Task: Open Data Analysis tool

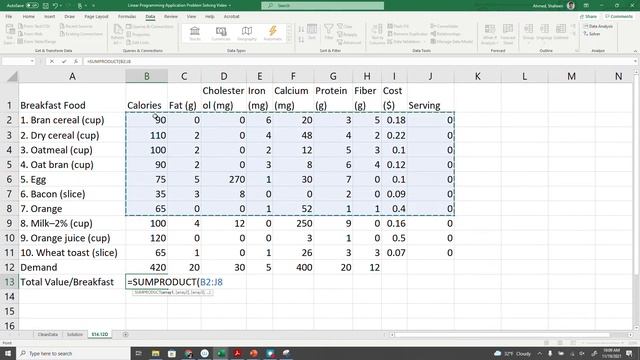Action: click(x=598, y=27)
